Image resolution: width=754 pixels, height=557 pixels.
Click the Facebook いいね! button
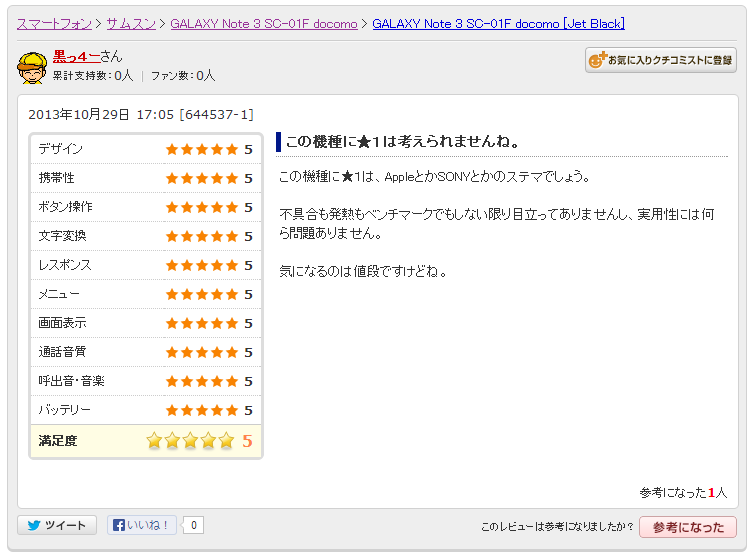tap(141, 525)
